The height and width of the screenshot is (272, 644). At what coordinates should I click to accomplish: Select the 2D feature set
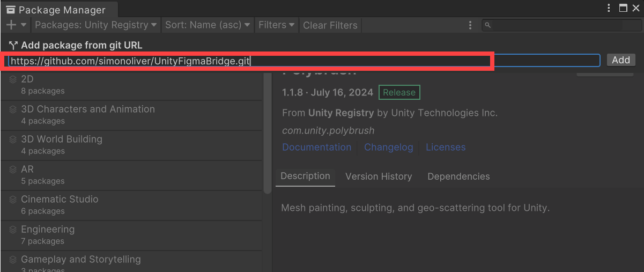pos(131,85)
